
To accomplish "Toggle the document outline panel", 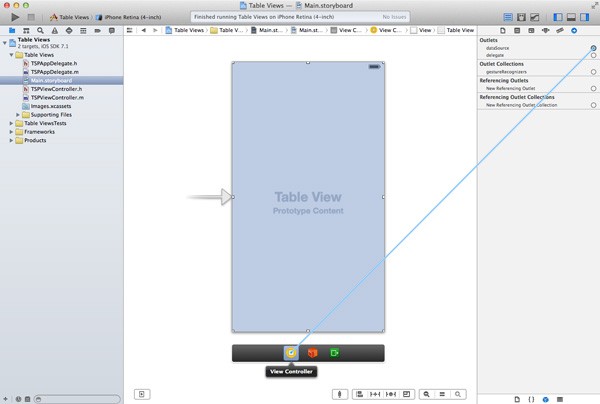I will (142, 394).
